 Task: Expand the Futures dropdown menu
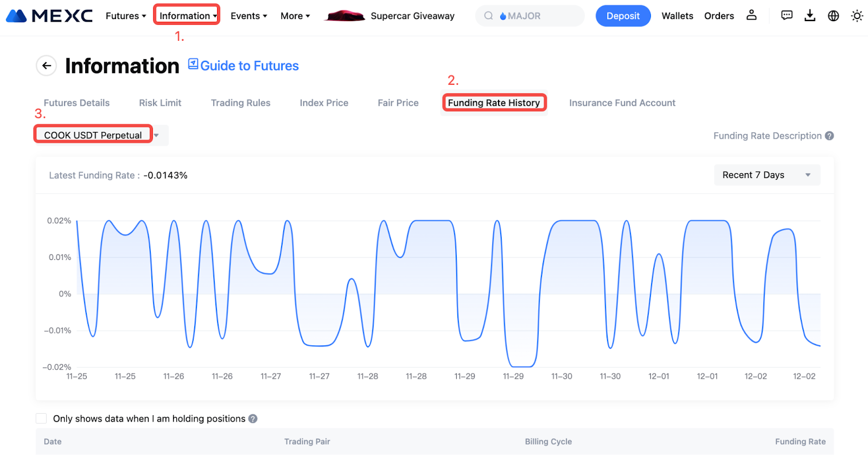pyautogui.click(x=126, y=16)
